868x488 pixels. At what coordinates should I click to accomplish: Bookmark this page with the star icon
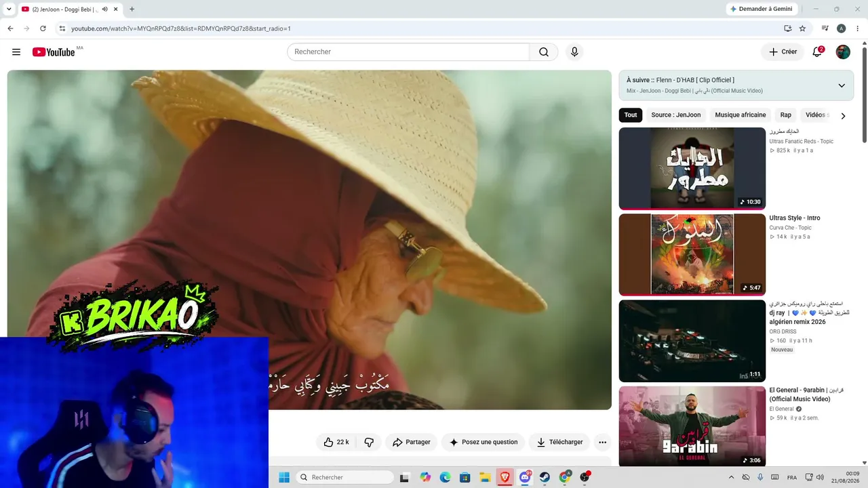pos(802,28)
